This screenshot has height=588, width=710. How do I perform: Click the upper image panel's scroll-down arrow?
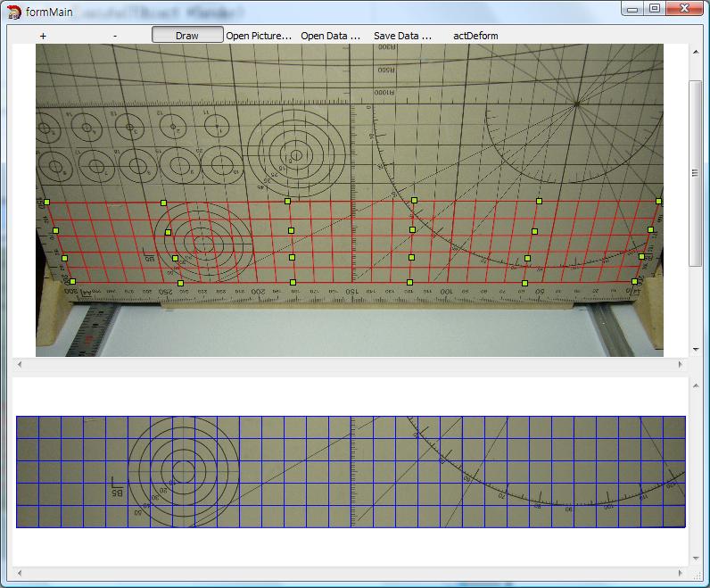pyautogui.click(x=696, y=350)
